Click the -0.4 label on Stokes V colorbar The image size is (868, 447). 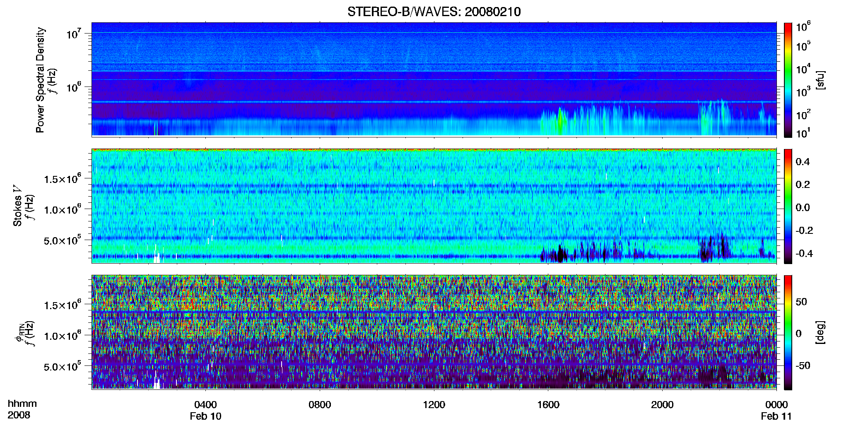pyautogui.click(x=804, y=253)
